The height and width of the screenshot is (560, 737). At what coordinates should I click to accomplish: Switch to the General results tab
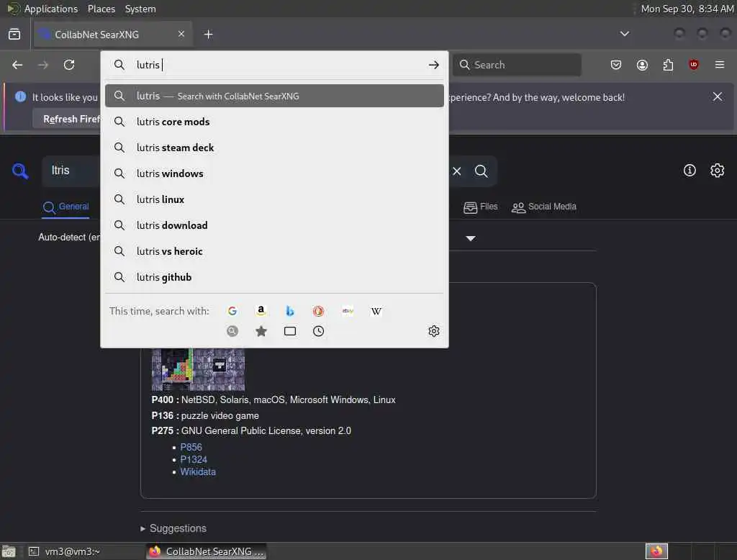pos(65,207)
